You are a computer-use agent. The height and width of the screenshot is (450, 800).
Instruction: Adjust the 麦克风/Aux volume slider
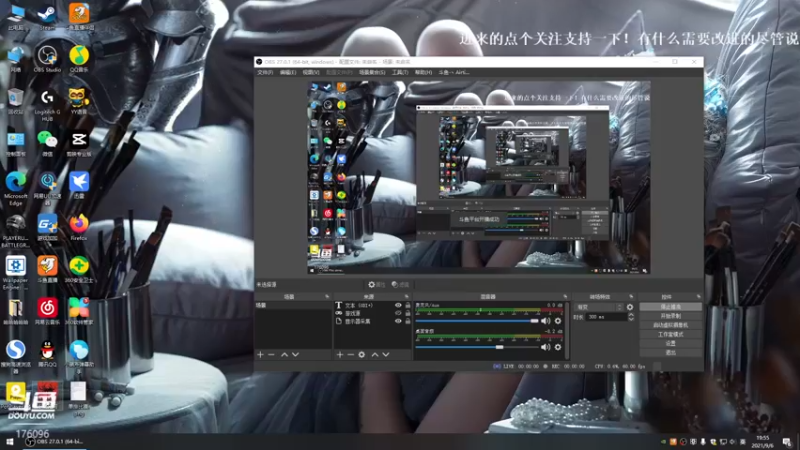point(477,321)
